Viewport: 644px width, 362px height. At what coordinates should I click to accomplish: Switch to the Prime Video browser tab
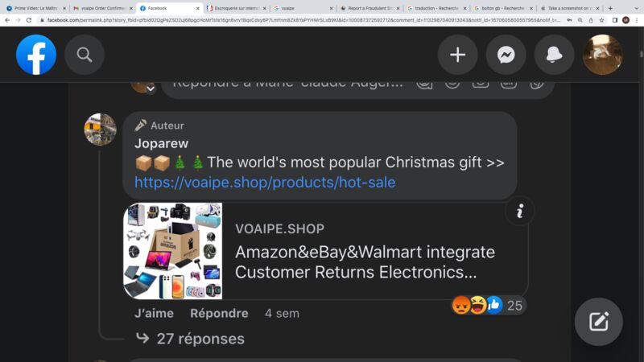35,8
